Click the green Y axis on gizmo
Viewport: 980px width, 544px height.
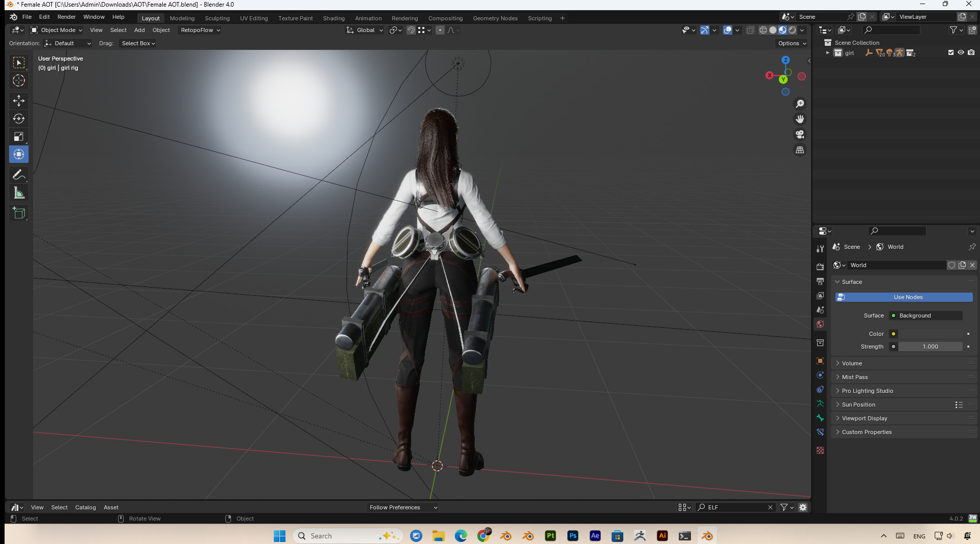(783, 79)
